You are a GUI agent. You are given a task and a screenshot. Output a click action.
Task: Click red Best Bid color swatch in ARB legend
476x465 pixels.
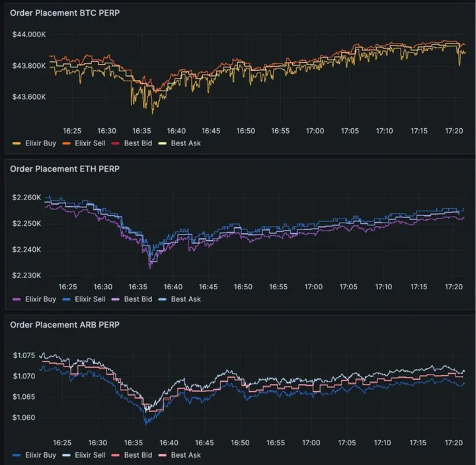tap(115, 455)
